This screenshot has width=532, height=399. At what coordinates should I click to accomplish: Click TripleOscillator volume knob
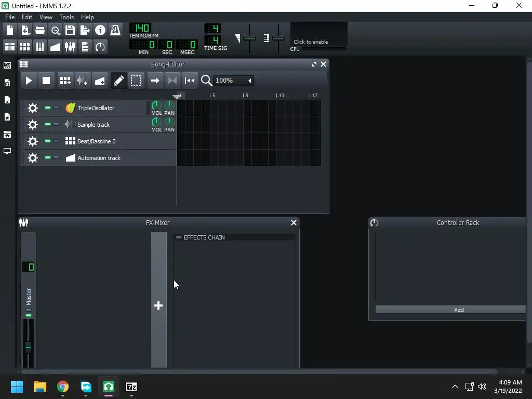click(x=156, y=105)
